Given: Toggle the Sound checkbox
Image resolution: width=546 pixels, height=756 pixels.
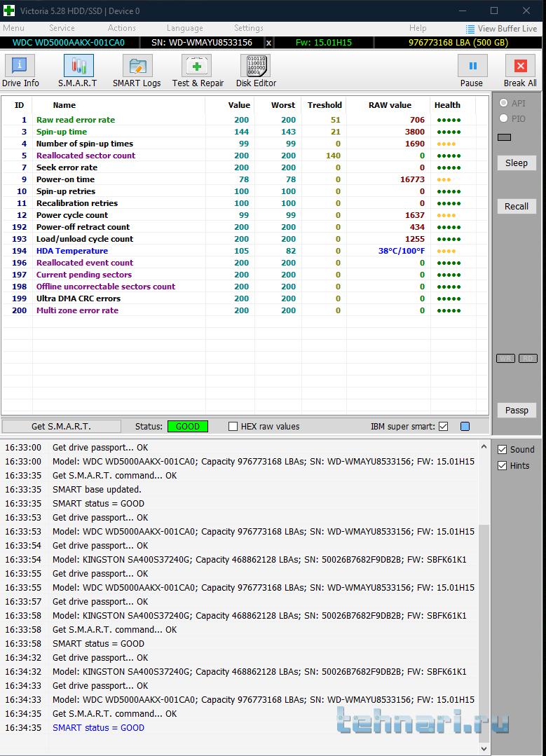Looking at the screenshot, I should [502, 449].
